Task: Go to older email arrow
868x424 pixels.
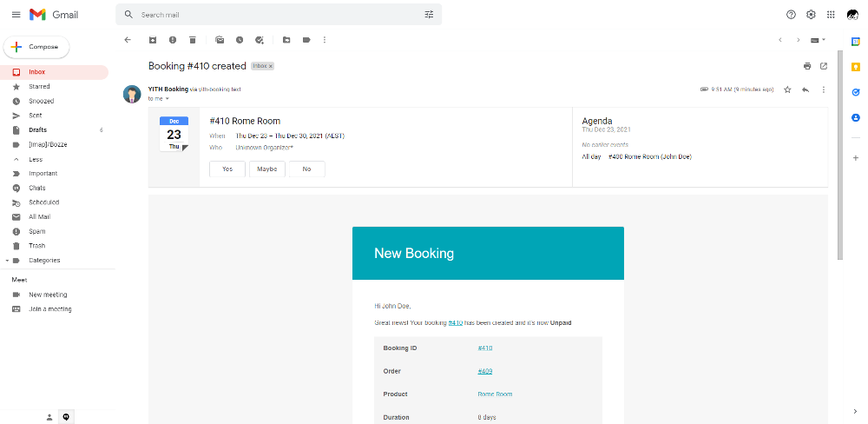Action: (x=799, y=40)
